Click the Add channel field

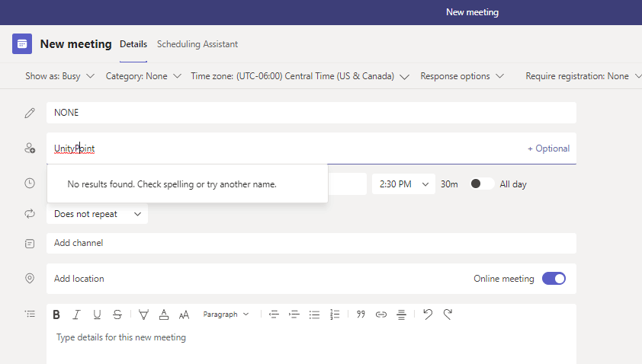[311, 243]
